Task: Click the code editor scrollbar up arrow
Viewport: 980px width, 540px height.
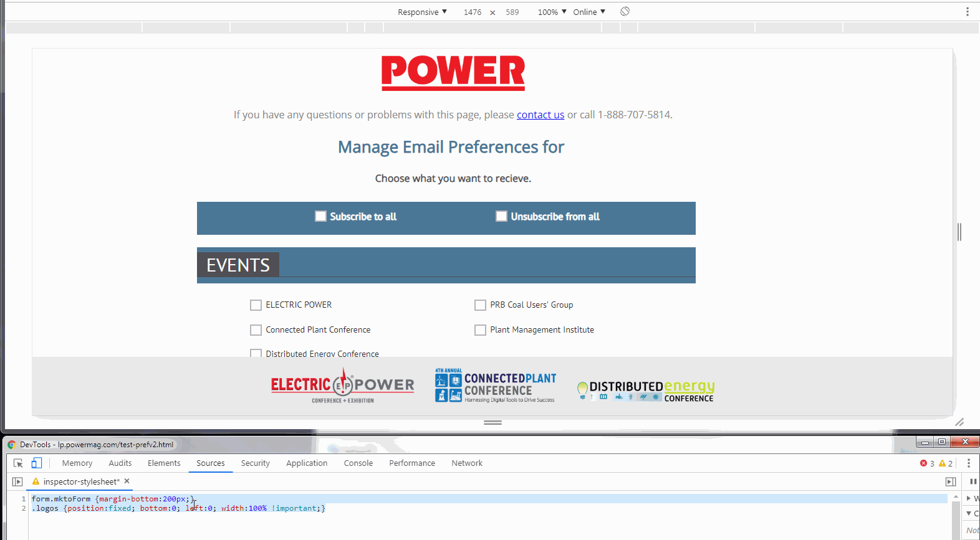Action: click(956, 498)
